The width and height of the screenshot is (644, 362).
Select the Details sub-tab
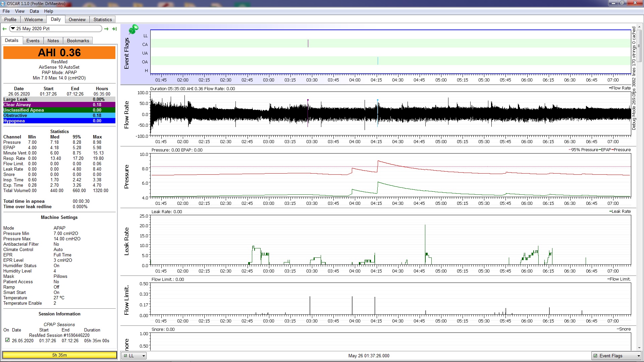pos(12,40)
